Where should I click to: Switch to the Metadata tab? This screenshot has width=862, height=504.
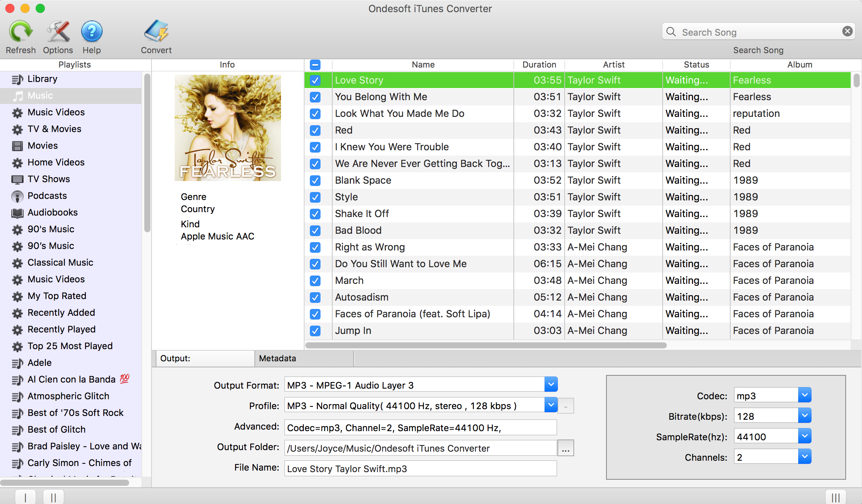click(x=277, y=358)
